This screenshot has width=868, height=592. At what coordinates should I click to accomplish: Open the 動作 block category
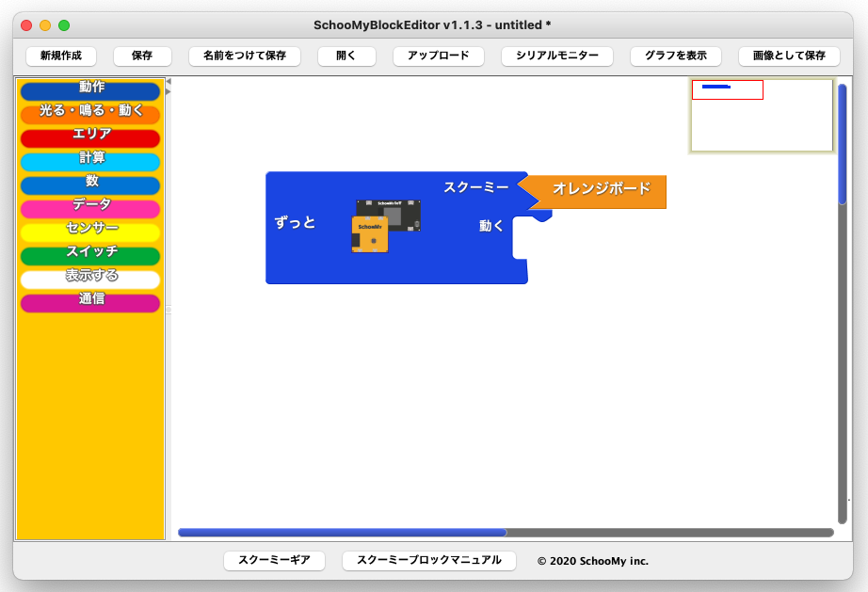[x=90, y=90]
